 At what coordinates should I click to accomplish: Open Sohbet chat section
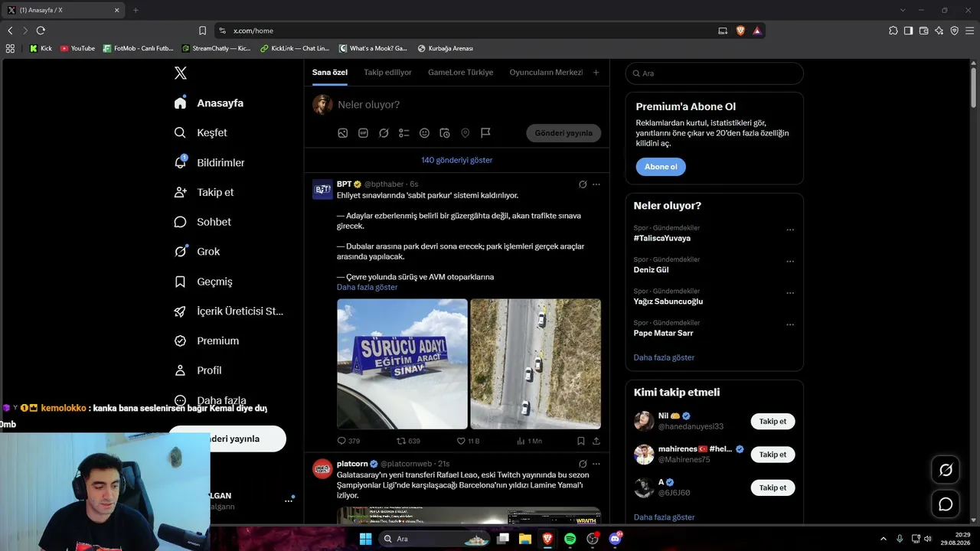point(202,222)
